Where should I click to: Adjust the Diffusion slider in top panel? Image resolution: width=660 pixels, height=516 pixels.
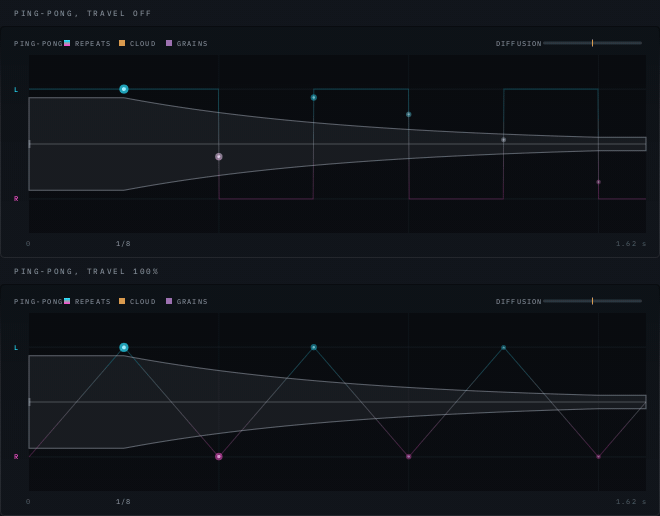592,43
